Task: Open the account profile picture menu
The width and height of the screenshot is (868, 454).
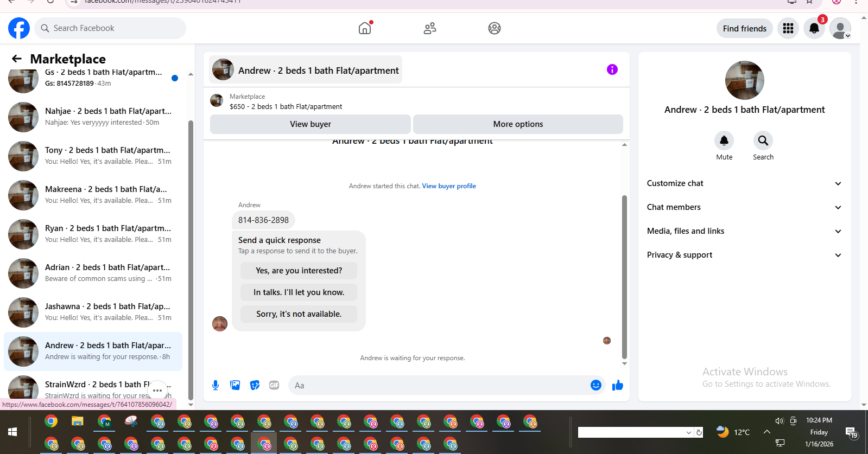Action: pyautogui.click(x=840, y=28)
